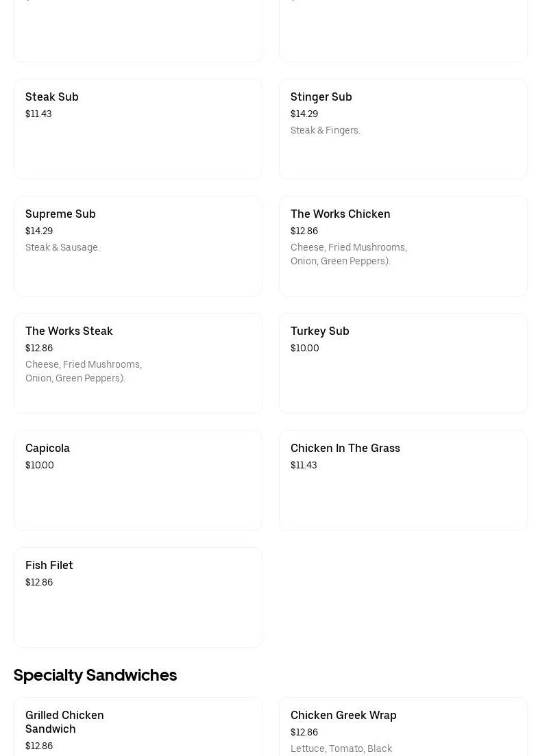Click the Capicola $10.00 price

pos(40,466)
